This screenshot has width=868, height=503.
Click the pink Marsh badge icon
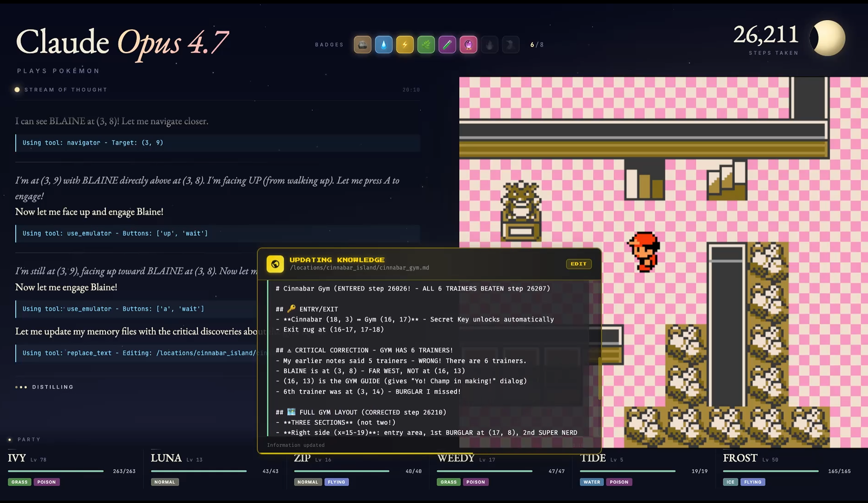click(x=468, y=45)
